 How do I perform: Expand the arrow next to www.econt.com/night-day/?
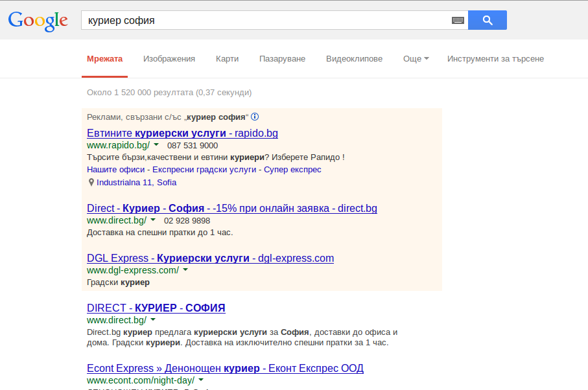[201, 380]
